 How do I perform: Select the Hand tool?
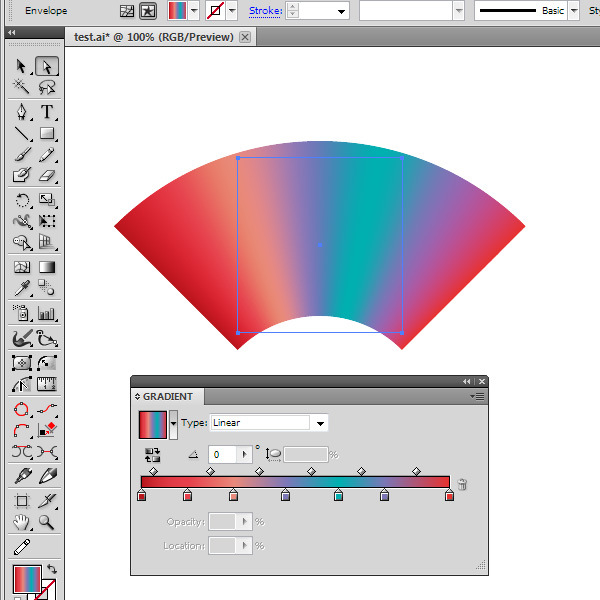point(22,523)
